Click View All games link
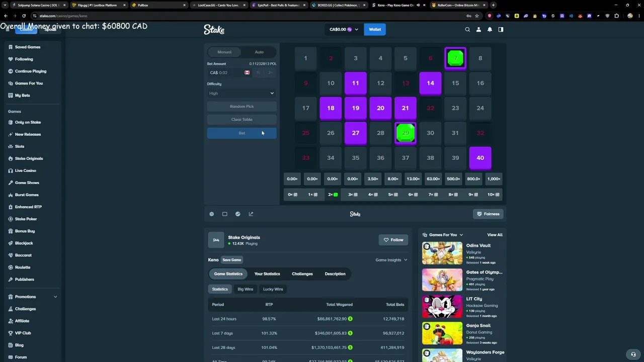Image resolution: width=644 pixels, height=362 pixels. [x=495, y=235]
